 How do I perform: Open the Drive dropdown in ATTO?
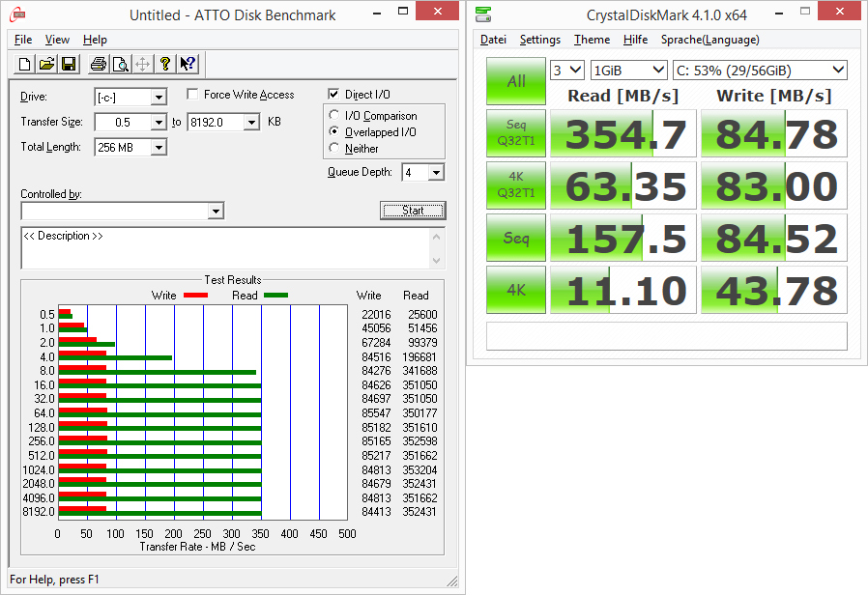point(159,98)
